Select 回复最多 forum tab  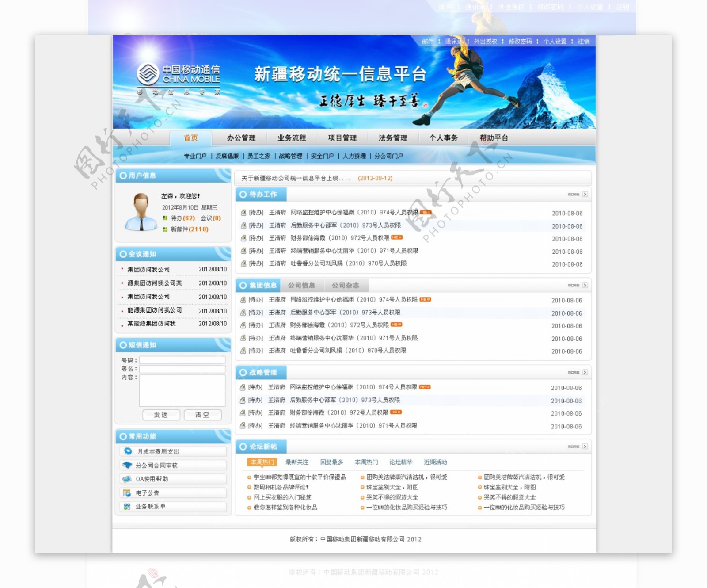point(332,462)
